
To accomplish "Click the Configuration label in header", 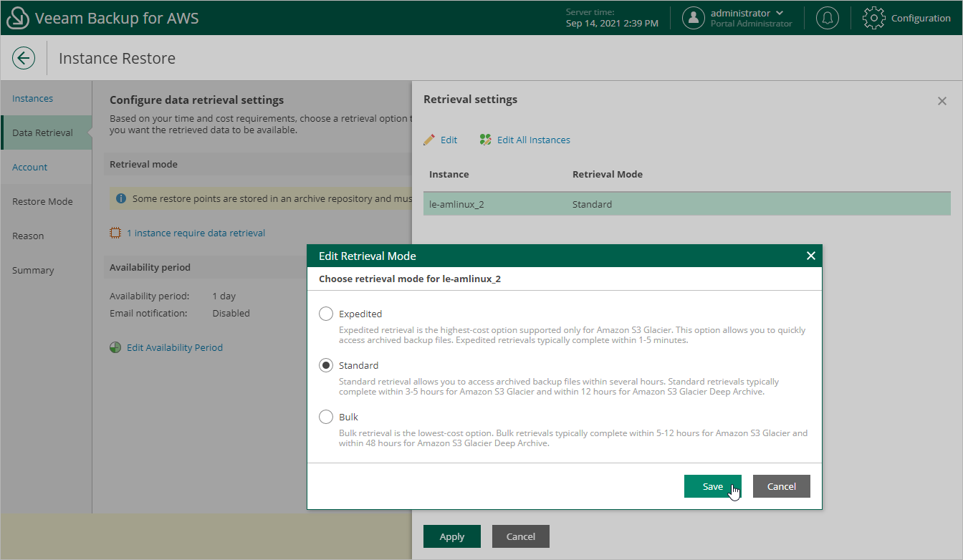I will (x=921, y=18).
